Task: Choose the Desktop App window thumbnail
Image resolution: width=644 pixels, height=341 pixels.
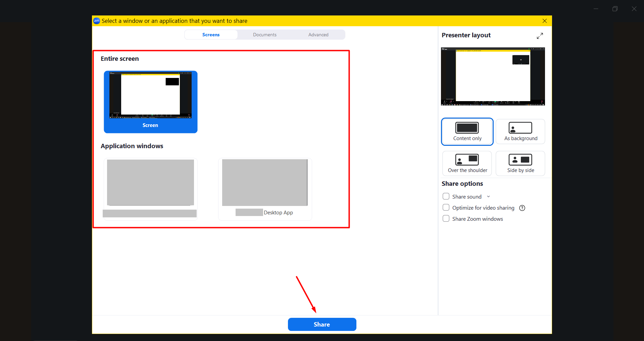Action: [265, 188]
